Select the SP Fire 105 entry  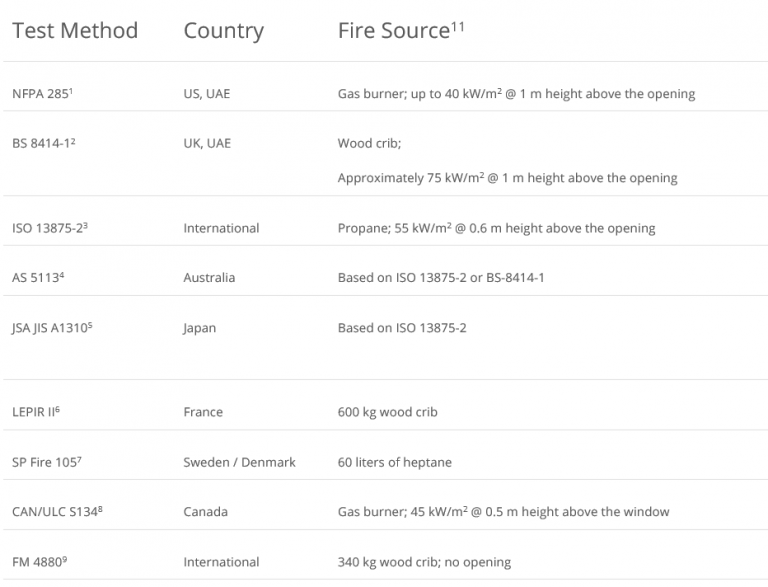pyautogui.click(x=46, y=462)
